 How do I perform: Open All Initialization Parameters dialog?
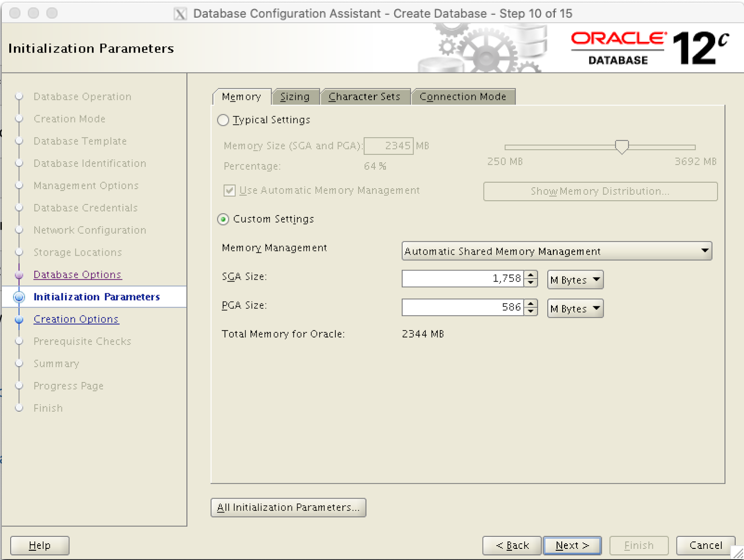pyautogui.click(x=288, y=507)
